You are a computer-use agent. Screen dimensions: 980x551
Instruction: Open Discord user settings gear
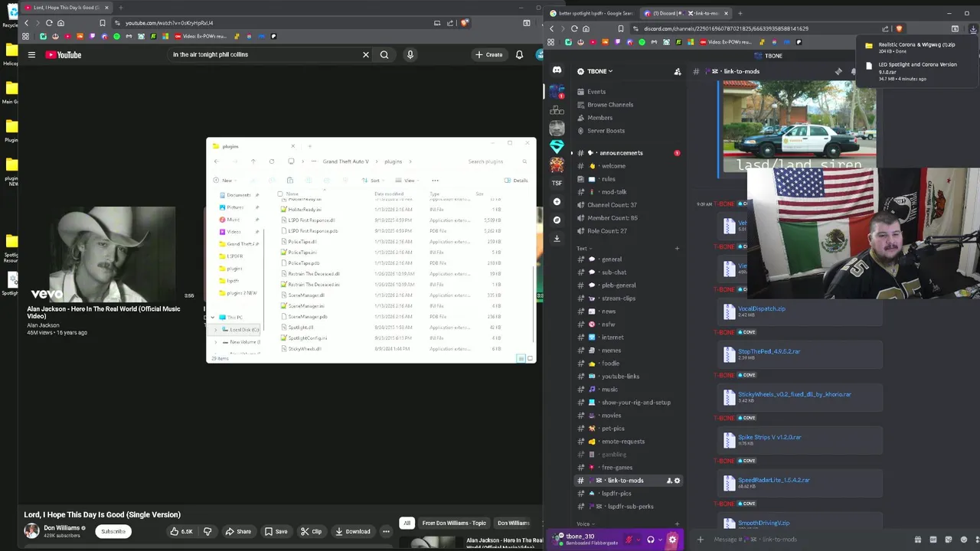click(672, 540)
